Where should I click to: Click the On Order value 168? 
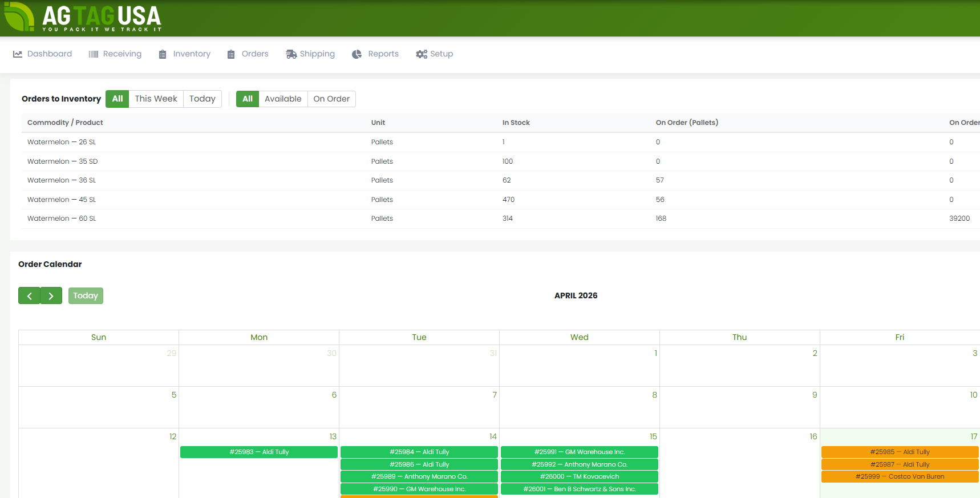[x=661, y=218]
